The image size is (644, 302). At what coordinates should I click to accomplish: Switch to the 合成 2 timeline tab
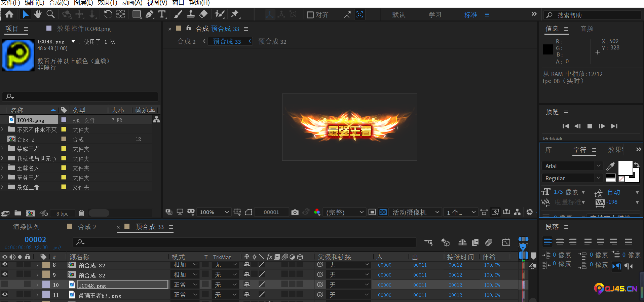click(x=87, y=227)
